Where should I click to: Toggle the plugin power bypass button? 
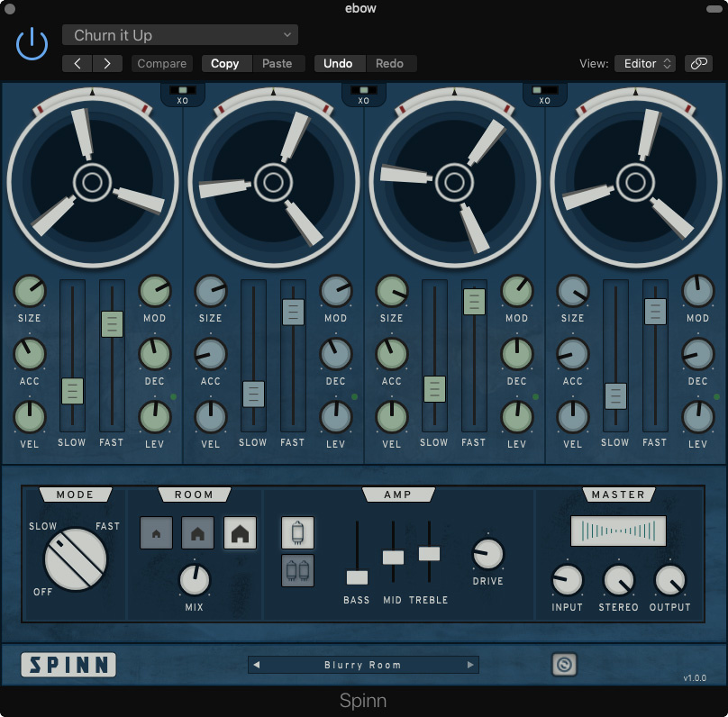[32, 44]
